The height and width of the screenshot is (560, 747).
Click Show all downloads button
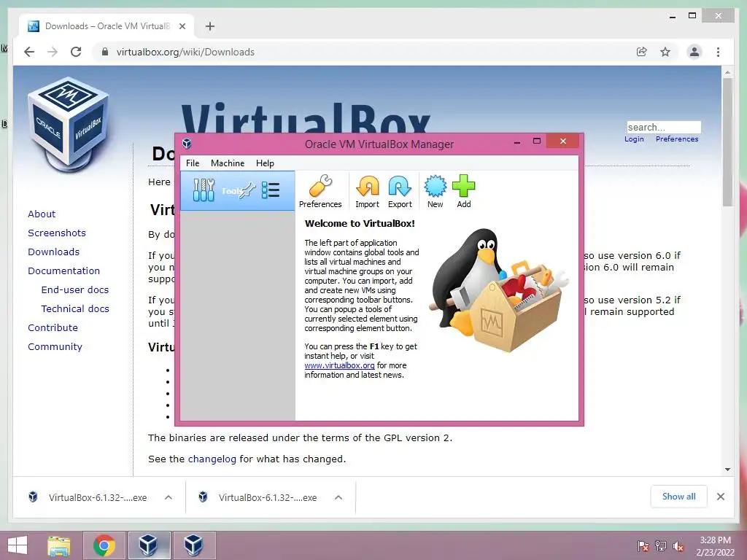[x=679, y=497]
